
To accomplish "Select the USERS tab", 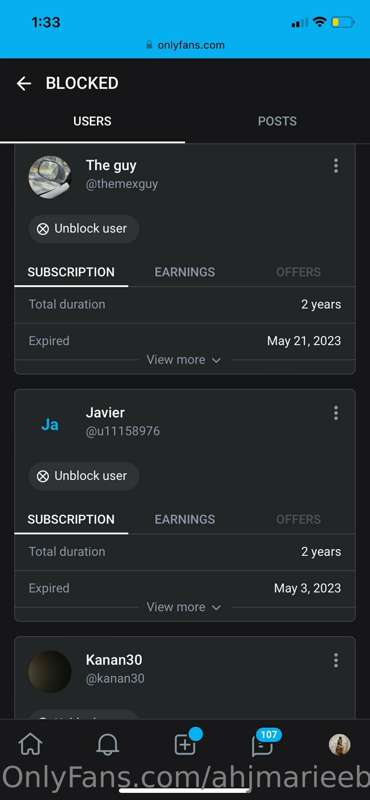I will pyautogui.click(x=92, y=121).
